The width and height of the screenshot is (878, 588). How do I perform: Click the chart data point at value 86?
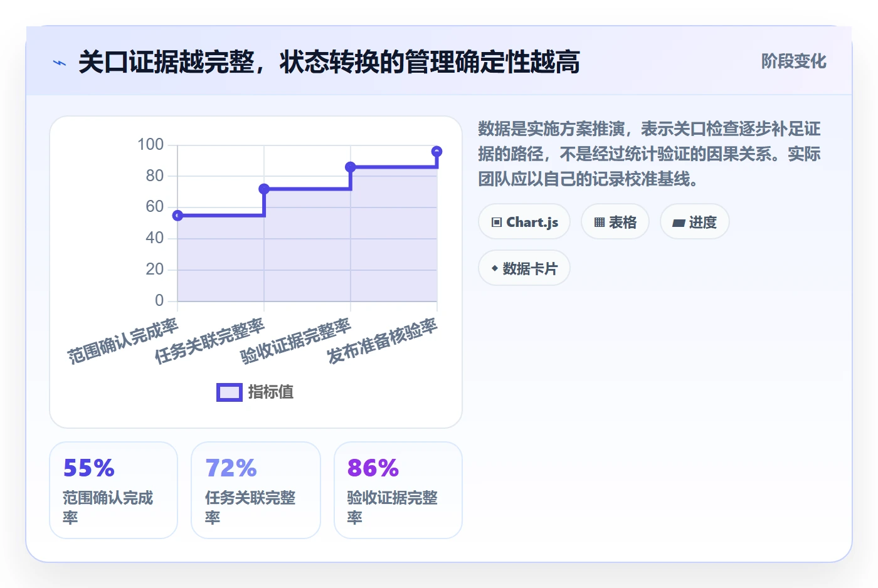pyautogui.click(x=351, y=167)
